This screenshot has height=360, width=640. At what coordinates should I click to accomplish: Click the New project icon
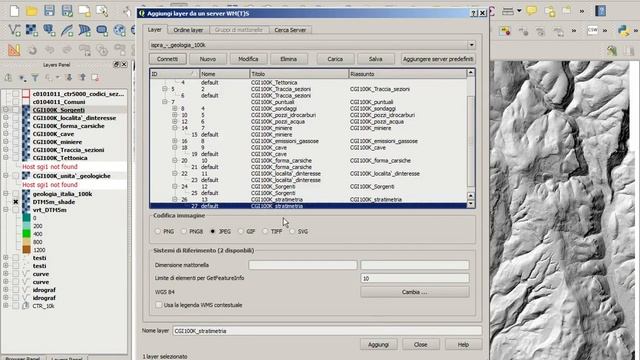point(14,11)
